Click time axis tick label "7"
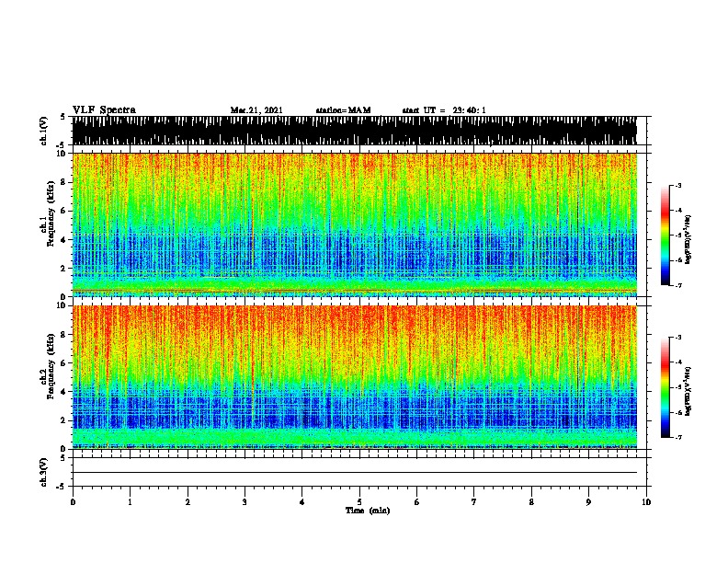Image resolution: width=728 pixels, height=563 pixels. pos(474,502)
